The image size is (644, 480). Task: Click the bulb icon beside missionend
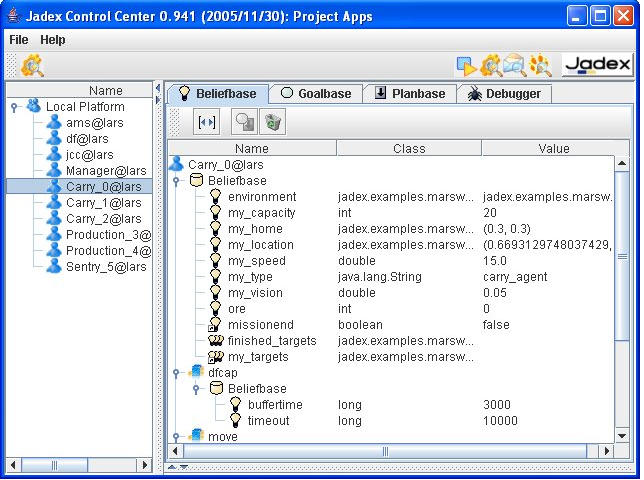215,324
